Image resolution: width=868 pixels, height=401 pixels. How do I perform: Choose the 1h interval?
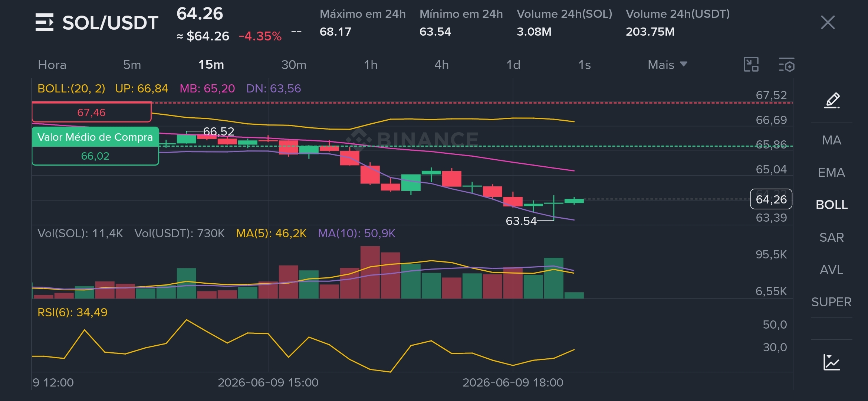371,65
